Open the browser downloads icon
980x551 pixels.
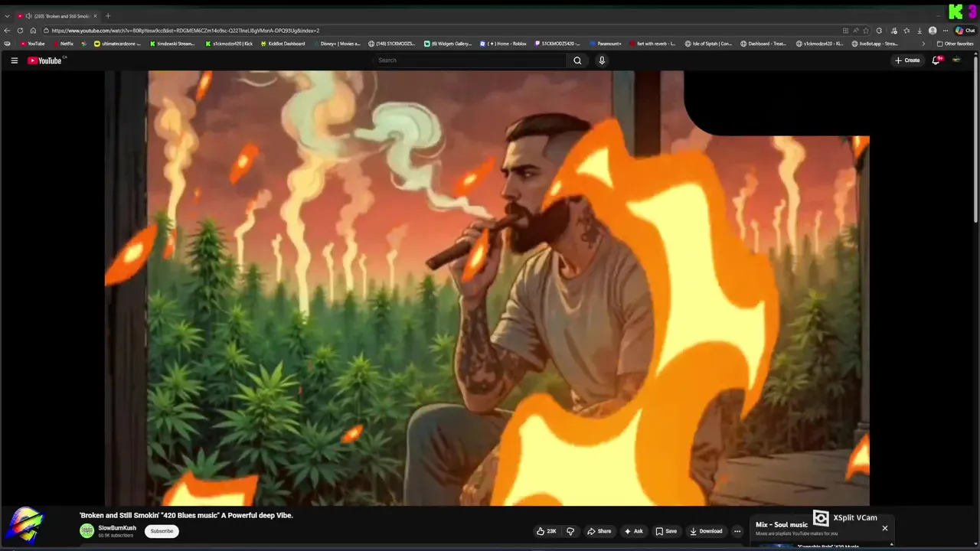pyautogui.click(x=920, y=31)
